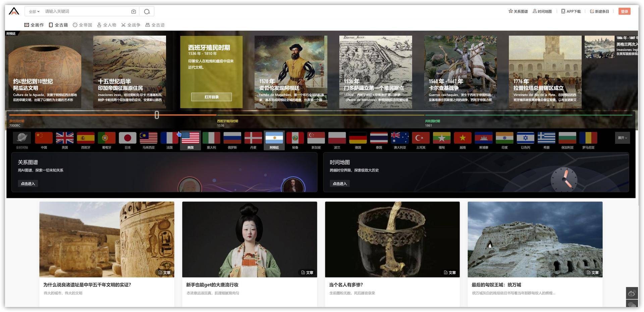
Task: Open the header 时间地图 link
Action: pyautogui.click(x=542, y=11)
